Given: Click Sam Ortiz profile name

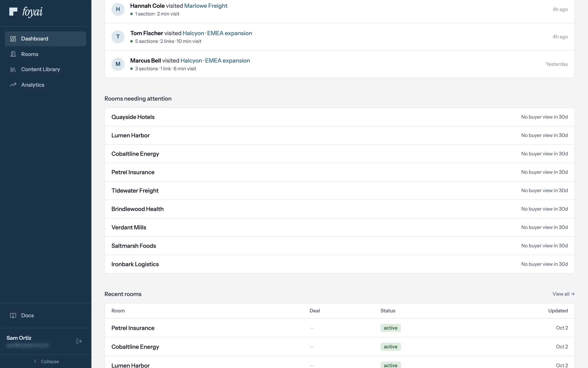Looking at the screenshot, I should (19, 338).
